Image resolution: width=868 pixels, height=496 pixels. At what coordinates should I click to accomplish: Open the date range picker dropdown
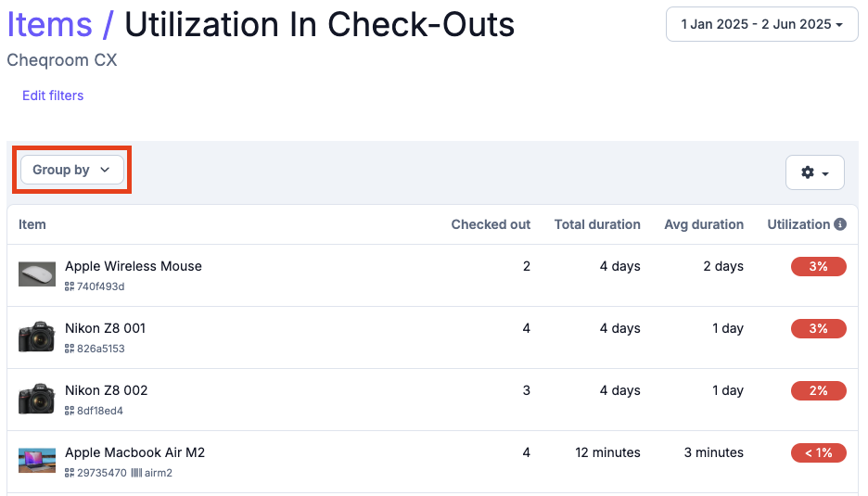761,24
